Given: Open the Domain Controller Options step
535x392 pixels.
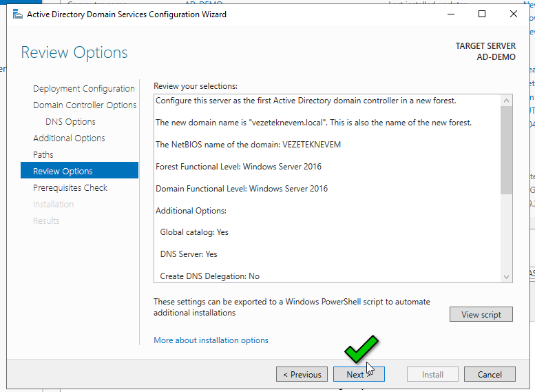Looking at the screenshot, I should tap(85, 105).
